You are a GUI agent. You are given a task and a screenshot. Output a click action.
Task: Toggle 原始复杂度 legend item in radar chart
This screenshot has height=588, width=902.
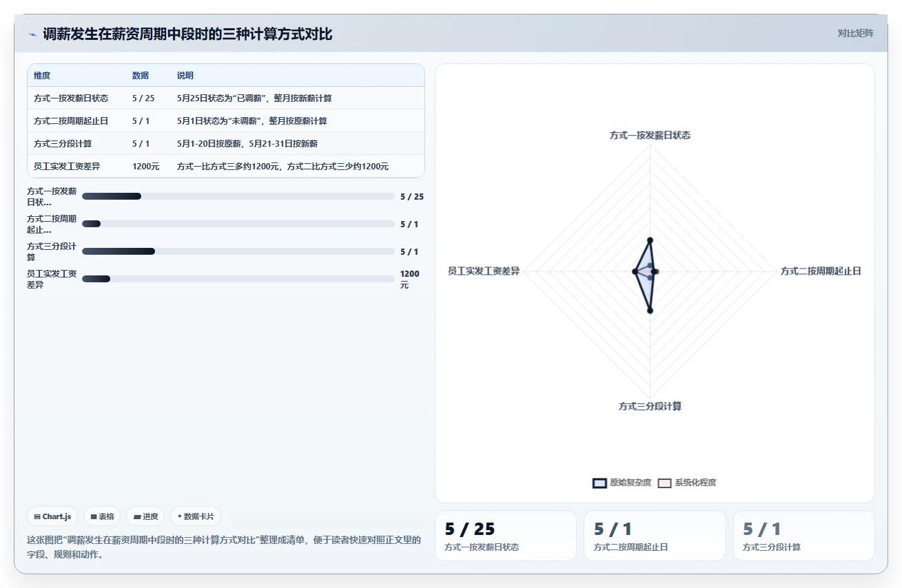(x=622, y=483)
